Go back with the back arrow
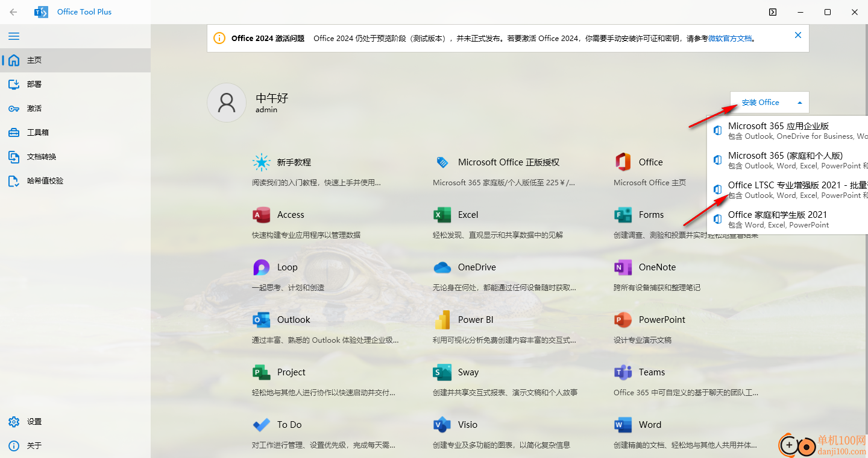 coord(13,11)
